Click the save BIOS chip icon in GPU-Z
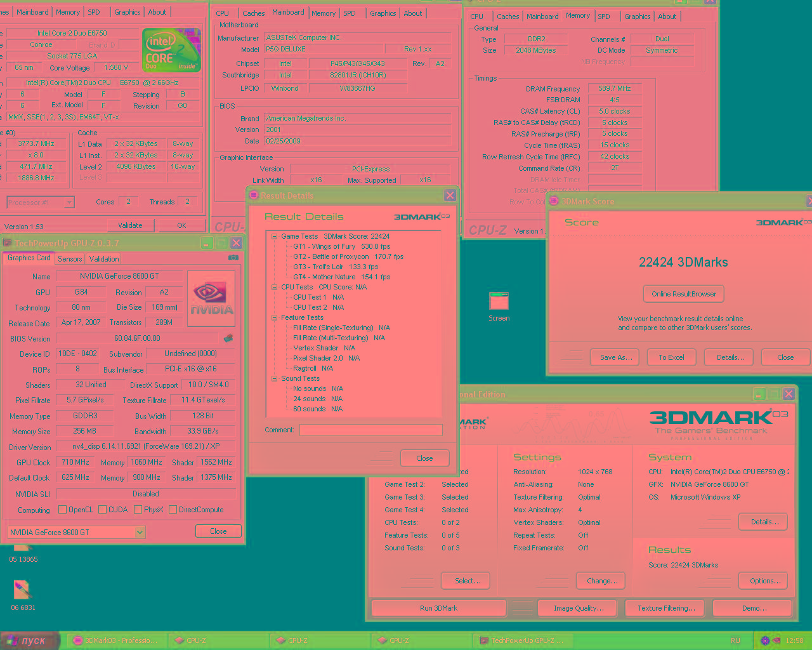Screen dimensions: 812x650 coord(228,338)
